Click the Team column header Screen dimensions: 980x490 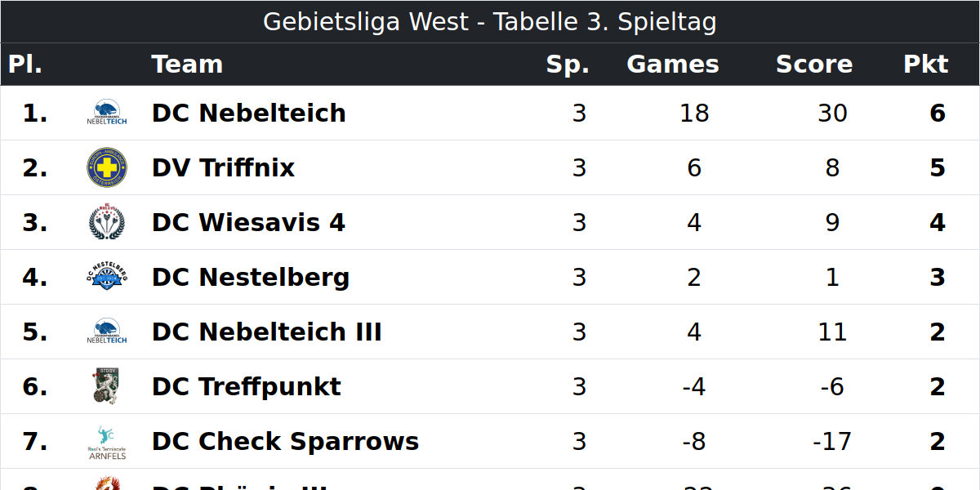point(187,65)
